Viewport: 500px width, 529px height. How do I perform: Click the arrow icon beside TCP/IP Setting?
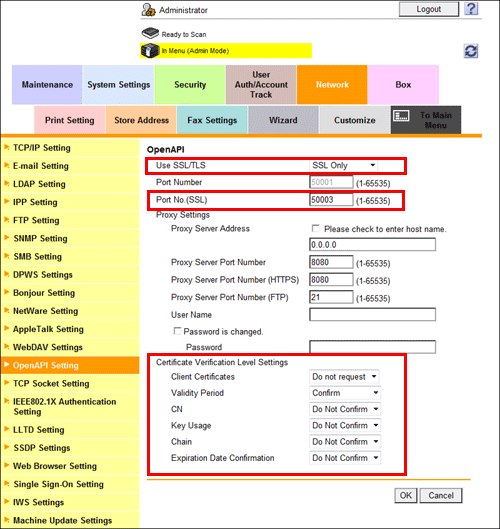pyautogui.click(x=6, y=147)
